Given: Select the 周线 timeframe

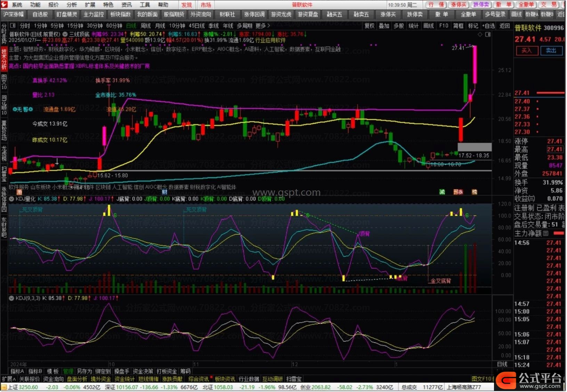Looking at the screenshot, I should click(x=146, y=26).
